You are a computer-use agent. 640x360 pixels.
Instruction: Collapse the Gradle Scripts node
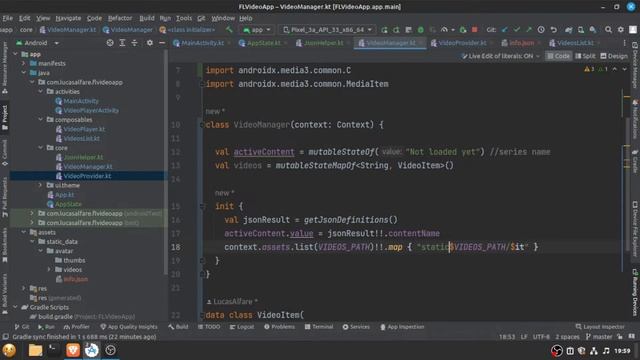coord(16,307)
